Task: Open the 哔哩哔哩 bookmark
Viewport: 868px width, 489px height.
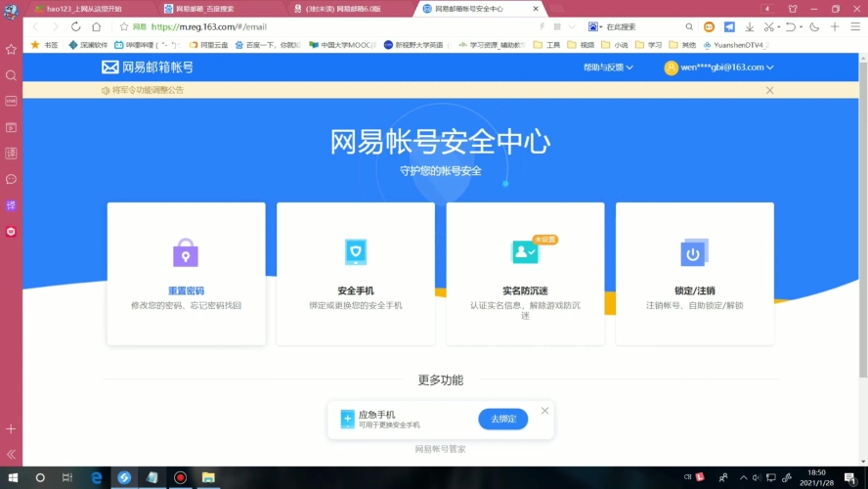Action: 147,45
